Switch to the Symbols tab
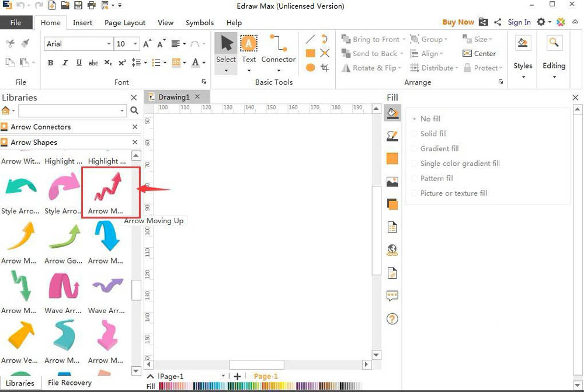Viewport: 584px width, 392px height. [x=200, y=23]
